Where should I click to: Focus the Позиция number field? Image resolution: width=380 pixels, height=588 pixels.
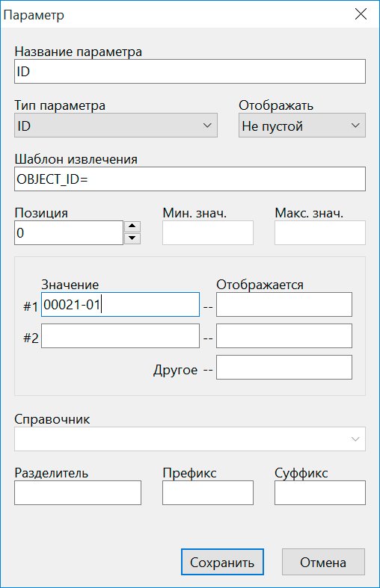coord(69,233)
